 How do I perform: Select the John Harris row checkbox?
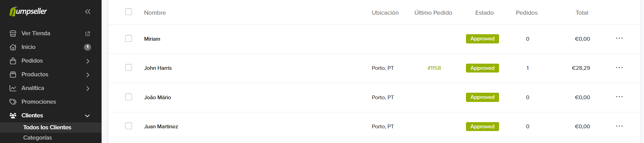(129, 67)
